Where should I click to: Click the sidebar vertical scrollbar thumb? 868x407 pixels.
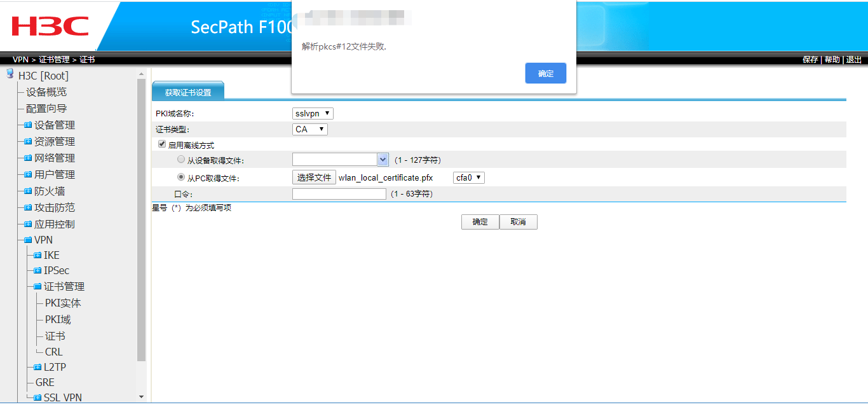[x=141, y=221]
